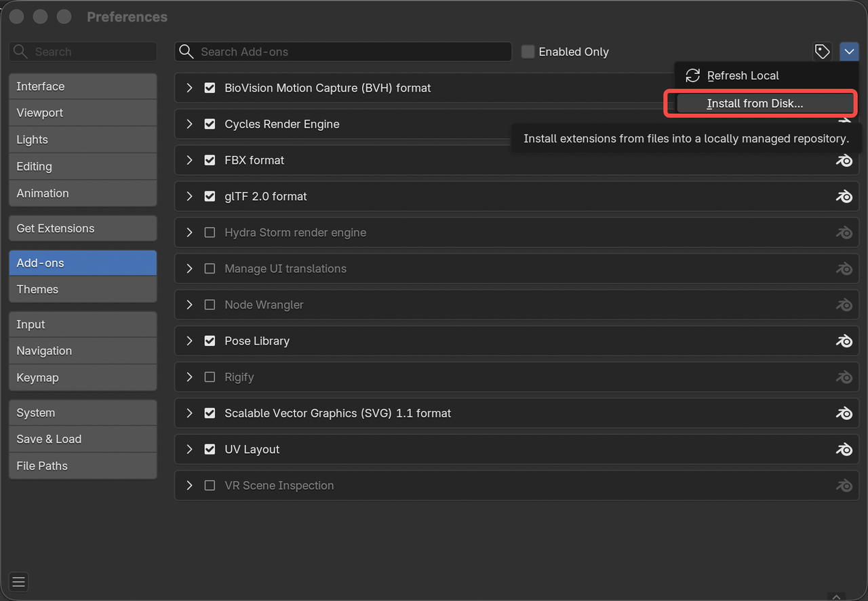Click the Blender logo on FBX format row

[844, 160]
